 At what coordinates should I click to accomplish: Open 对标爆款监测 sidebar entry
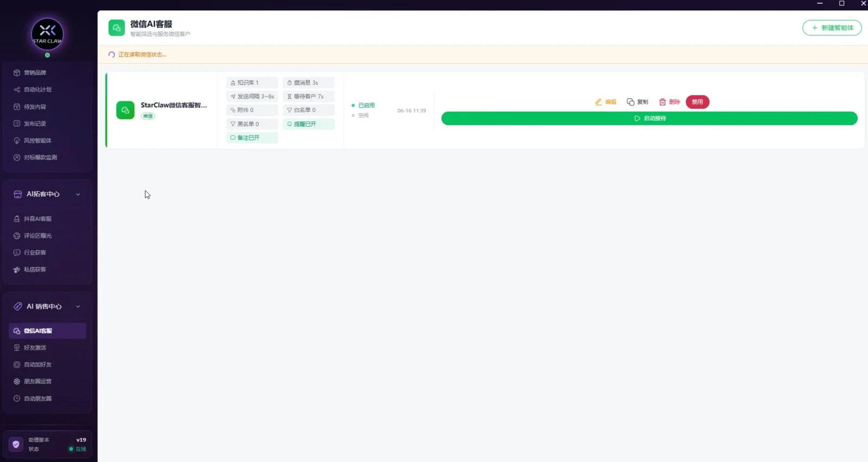click(x=47, y=157)
